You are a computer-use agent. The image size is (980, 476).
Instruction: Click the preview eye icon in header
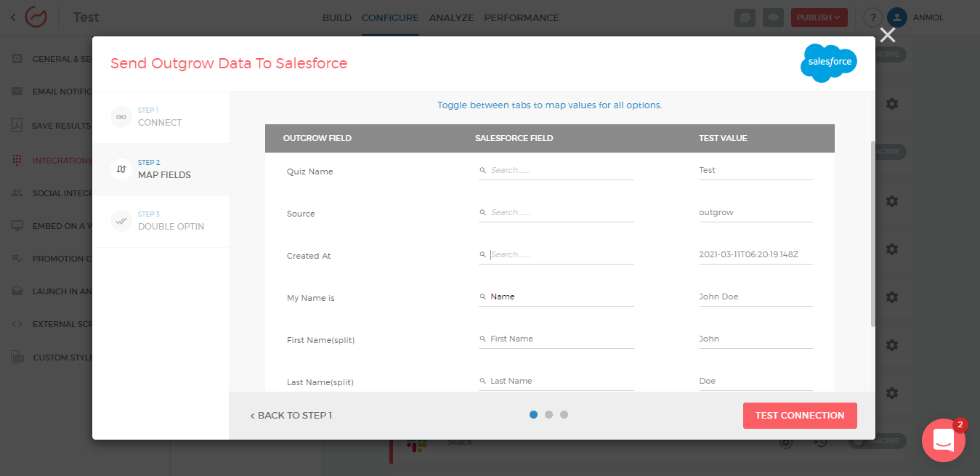pyautogui.click(x=774, y=17)
